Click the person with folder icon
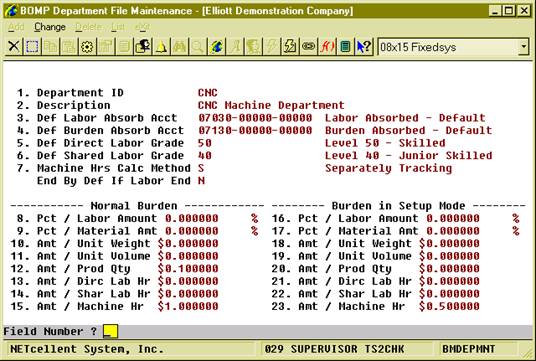Viewport: 536px width, 361px height. (x=143, y=46)
